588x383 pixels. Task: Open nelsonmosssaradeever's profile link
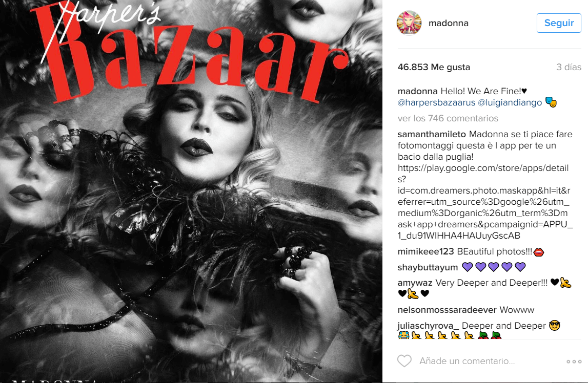447,310
